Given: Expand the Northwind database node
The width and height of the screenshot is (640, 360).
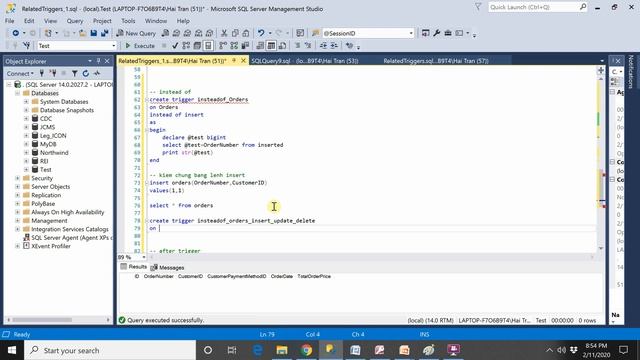Looking at the screenshot, I should click(26, 153).
